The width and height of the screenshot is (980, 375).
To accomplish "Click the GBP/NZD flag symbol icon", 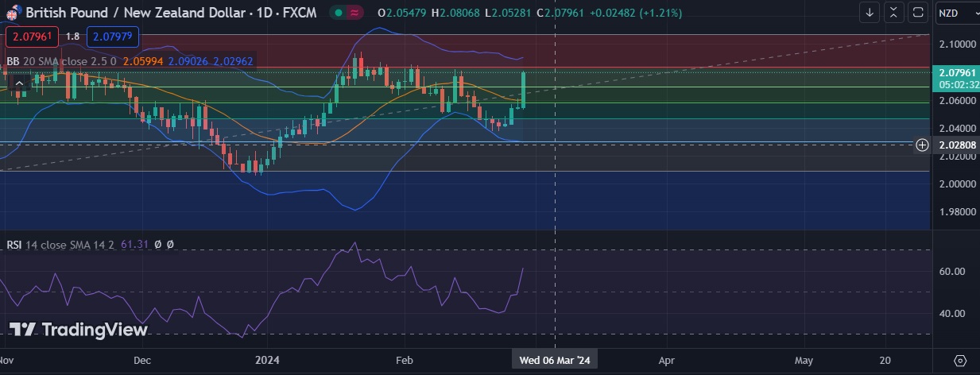I will click(x=14, y=12).
